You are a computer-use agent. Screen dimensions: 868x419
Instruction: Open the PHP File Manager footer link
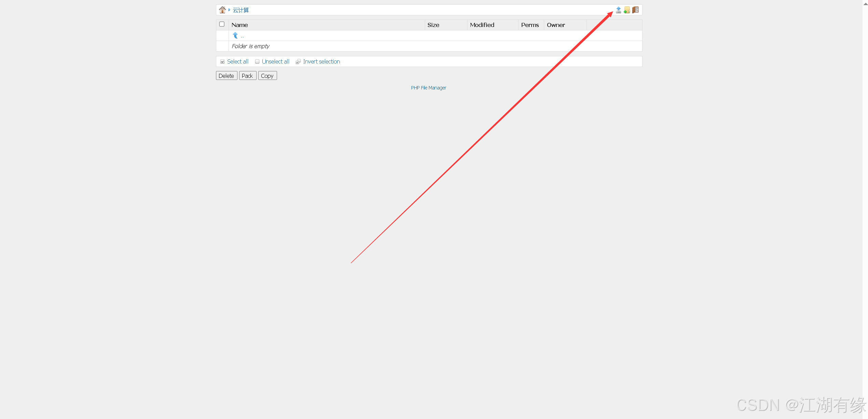(429, 88)
